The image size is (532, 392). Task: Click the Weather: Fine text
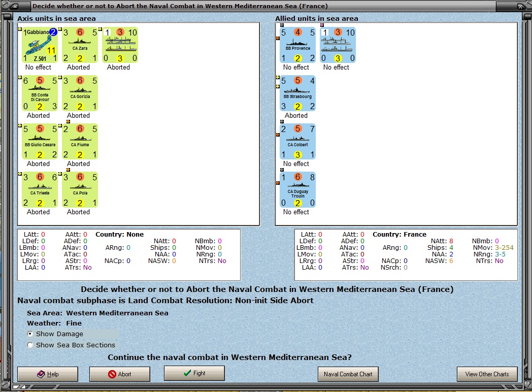coord(54,323)
